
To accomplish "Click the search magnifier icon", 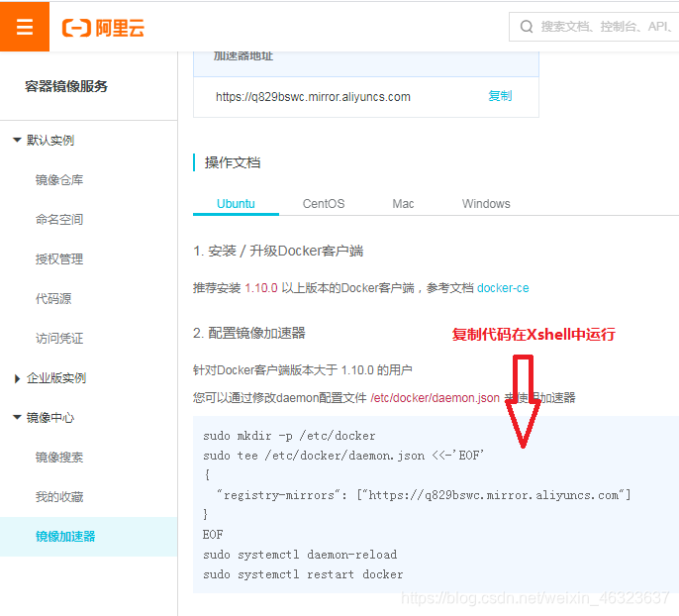I will [527, 27].
